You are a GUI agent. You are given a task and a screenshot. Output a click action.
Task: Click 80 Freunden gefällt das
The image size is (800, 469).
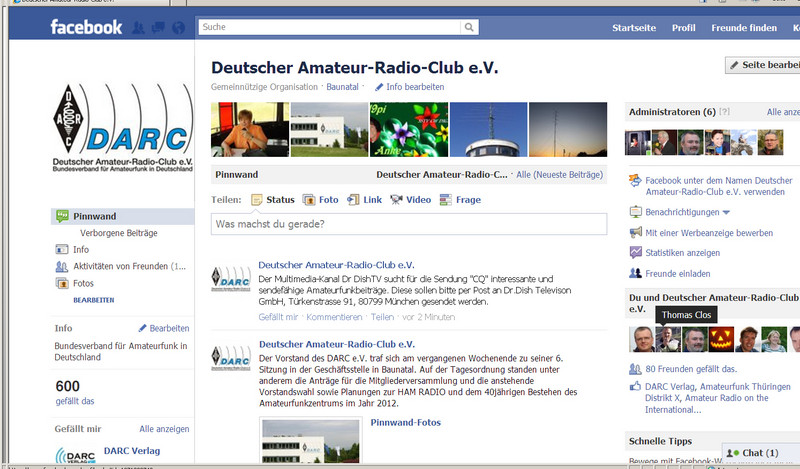(x=691, y=369)
